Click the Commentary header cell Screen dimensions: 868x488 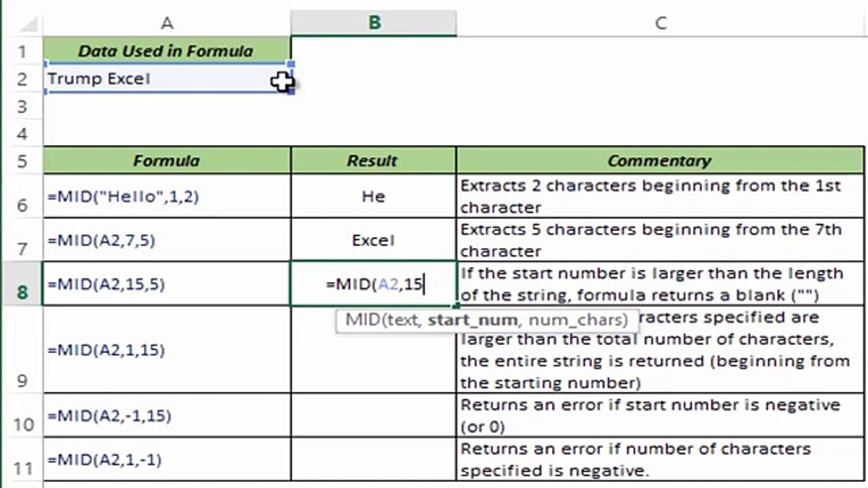click(x=660, y=161)
